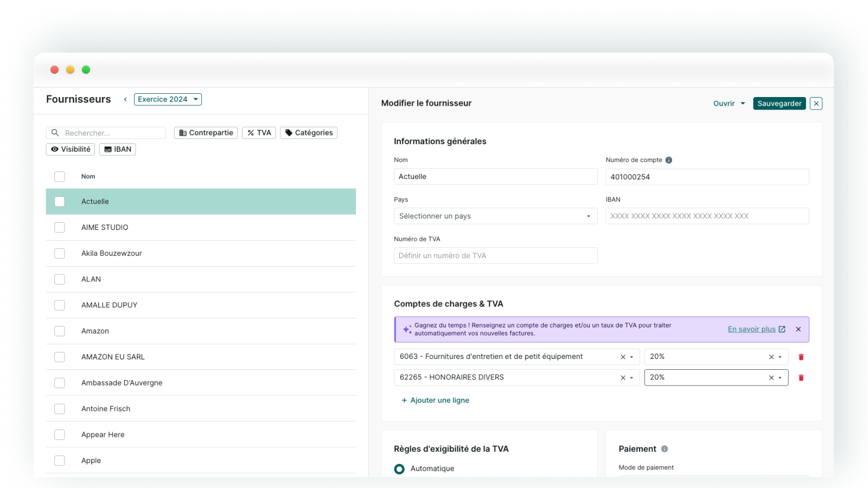Select the Antoine Frisch supplier row
Screen dimensions: 868x488
201,409
